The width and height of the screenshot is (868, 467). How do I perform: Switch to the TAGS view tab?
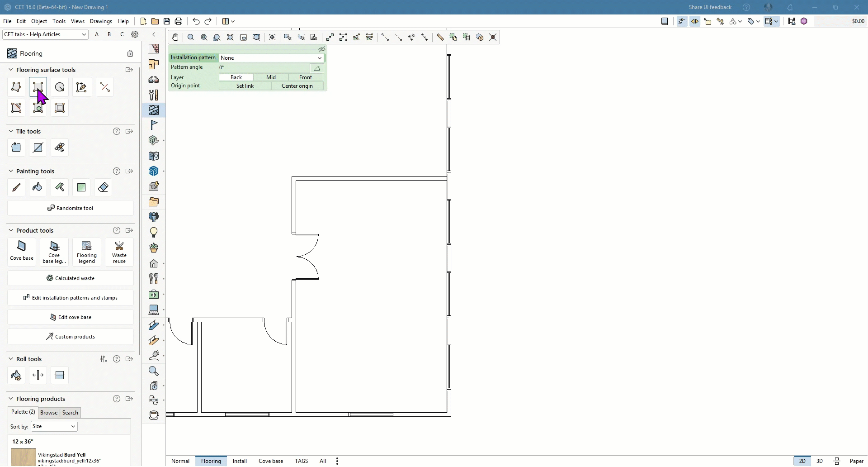point(301,462)
